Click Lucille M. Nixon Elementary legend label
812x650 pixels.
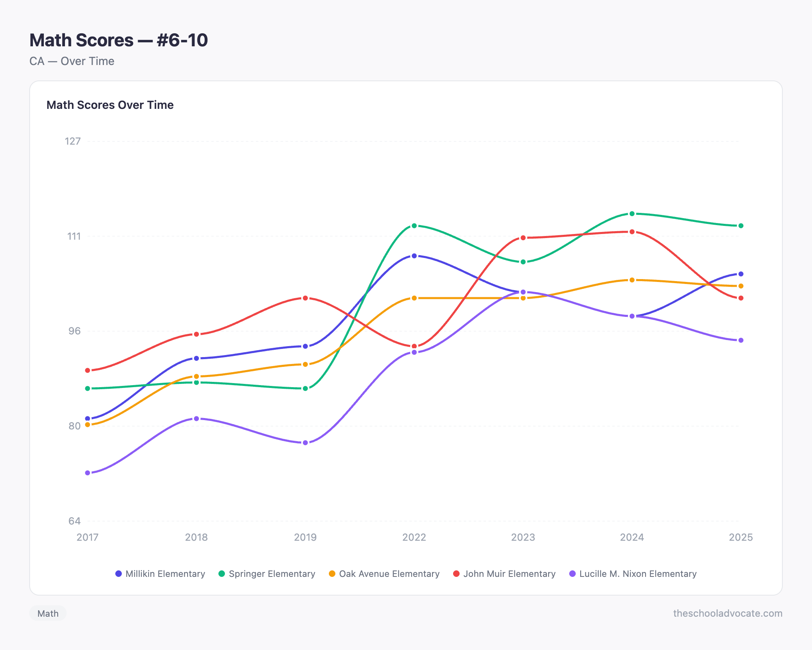(638, 574)
